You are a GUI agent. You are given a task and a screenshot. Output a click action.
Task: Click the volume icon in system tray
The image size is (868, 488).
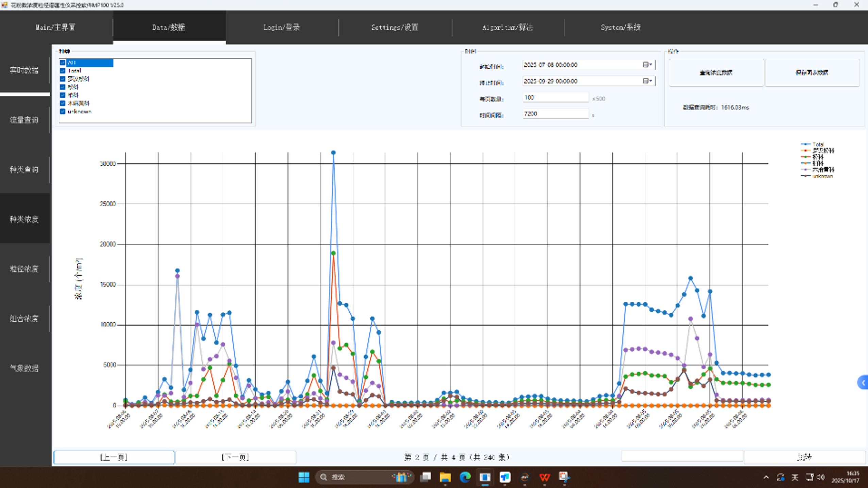821,477
